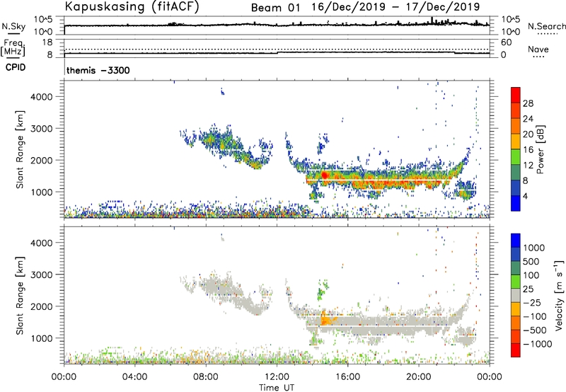
Task: Click the 'Freq. [MHz]' legend label
Action: tap(13, 48)
